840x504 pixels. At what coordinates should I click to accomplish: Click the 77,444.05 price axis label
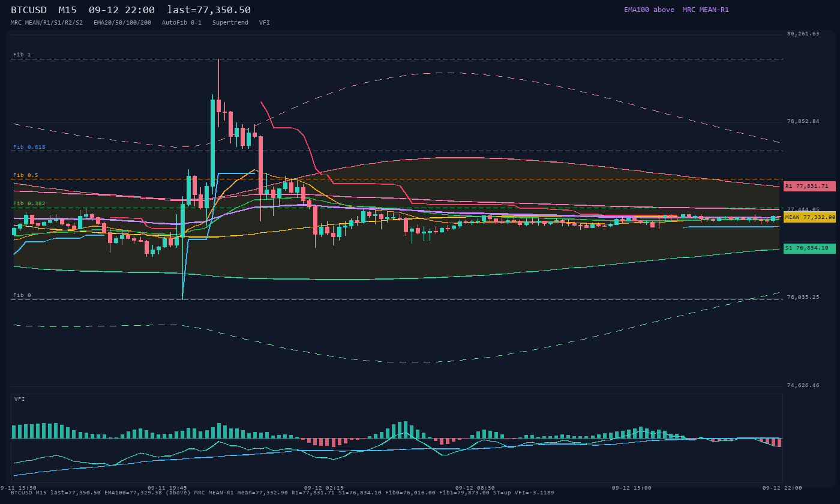click(803, 209)
